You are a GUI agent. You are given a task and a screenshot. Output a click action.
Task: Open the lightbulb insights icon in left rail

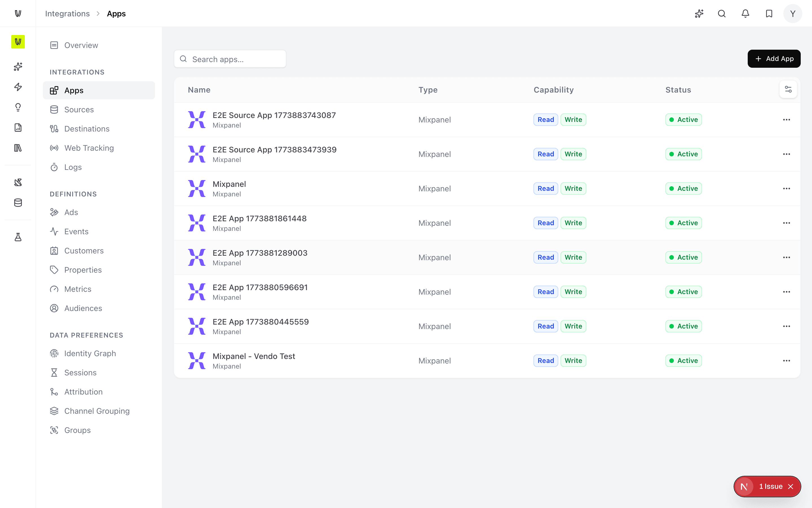[18, 107]
